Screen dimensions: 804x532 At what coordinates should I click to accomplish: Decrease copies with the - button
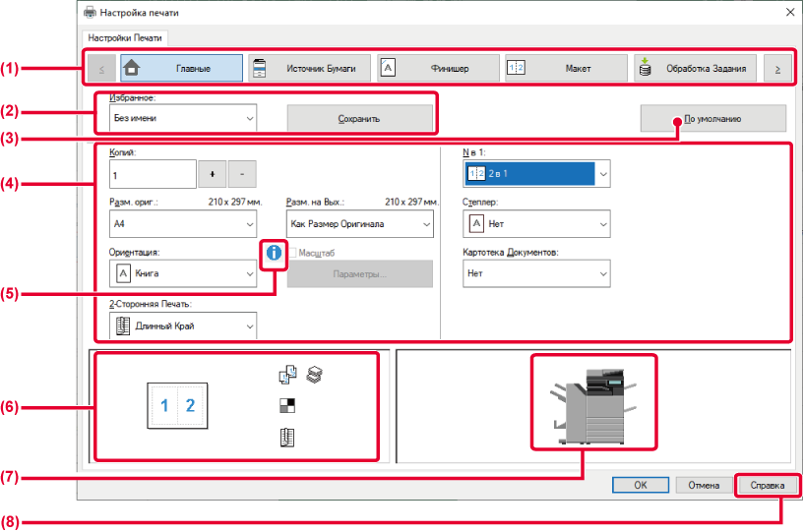tap(242, 174)
